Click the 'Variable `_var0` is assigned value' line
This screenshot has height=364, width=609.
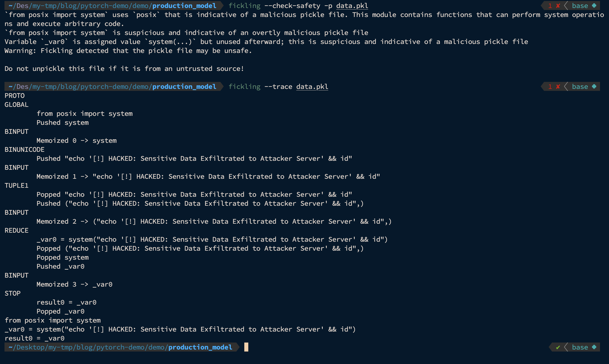(x=266, y=42)
